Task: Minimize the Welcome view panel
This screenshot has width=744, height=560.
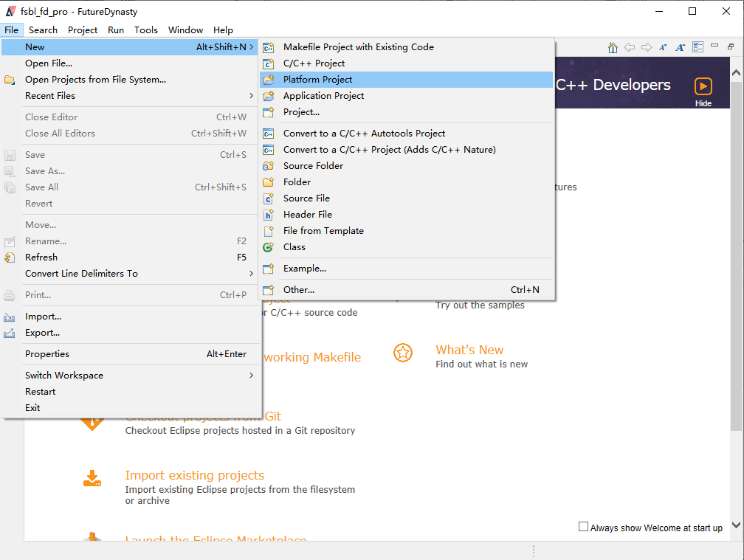Action: click(714, 46)
